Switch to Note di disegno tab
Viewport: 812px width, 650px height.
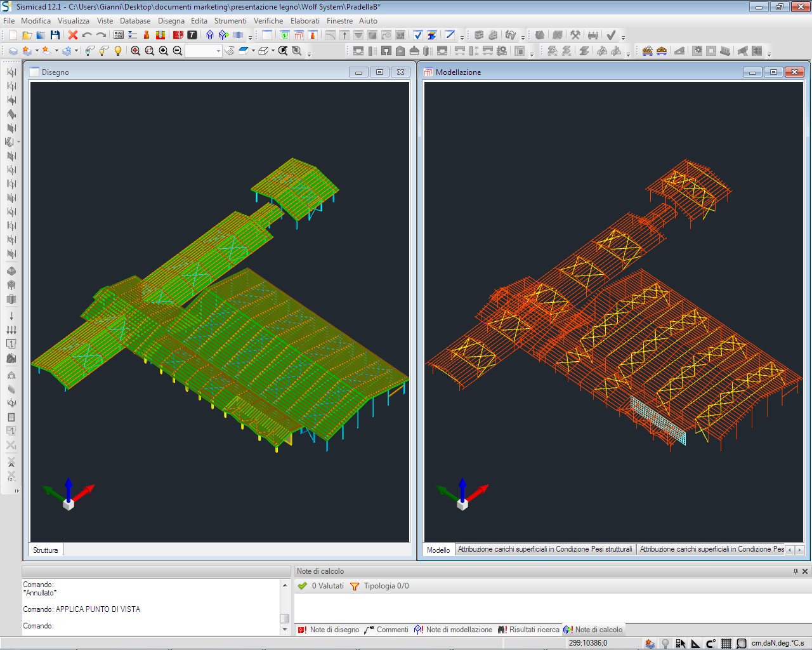click(x=328, y=630)
